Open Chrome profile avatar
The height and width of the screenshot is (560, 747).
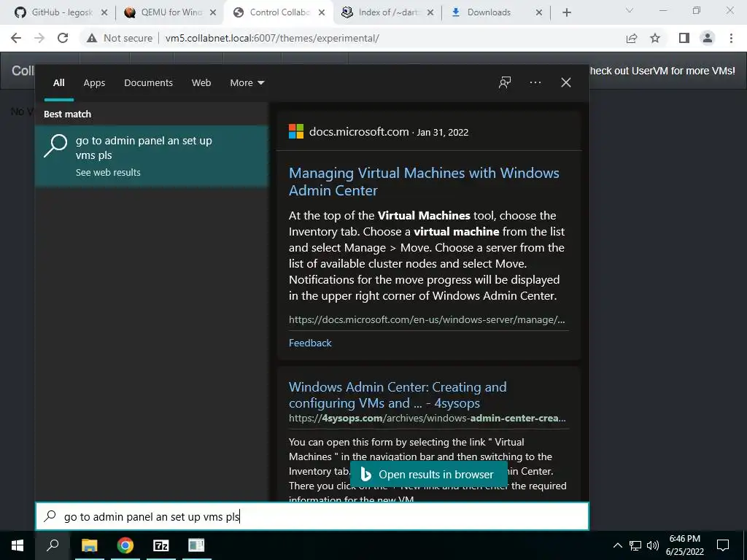[x=708, y=38]
